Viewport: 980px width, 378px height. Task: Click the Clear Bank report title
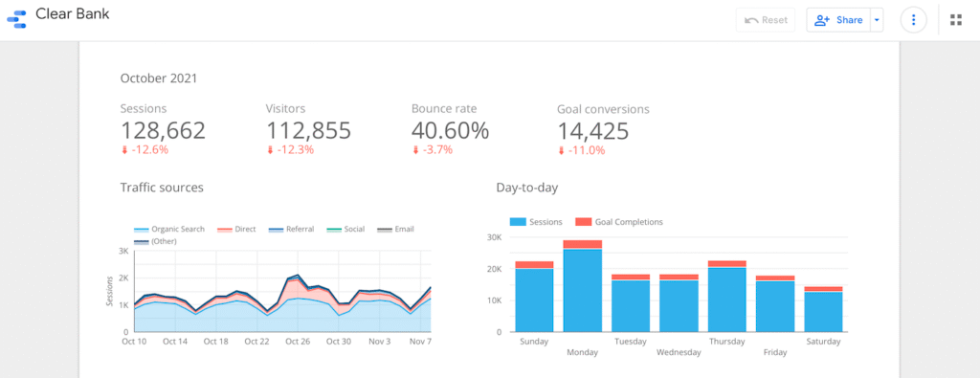pos(73,14)
